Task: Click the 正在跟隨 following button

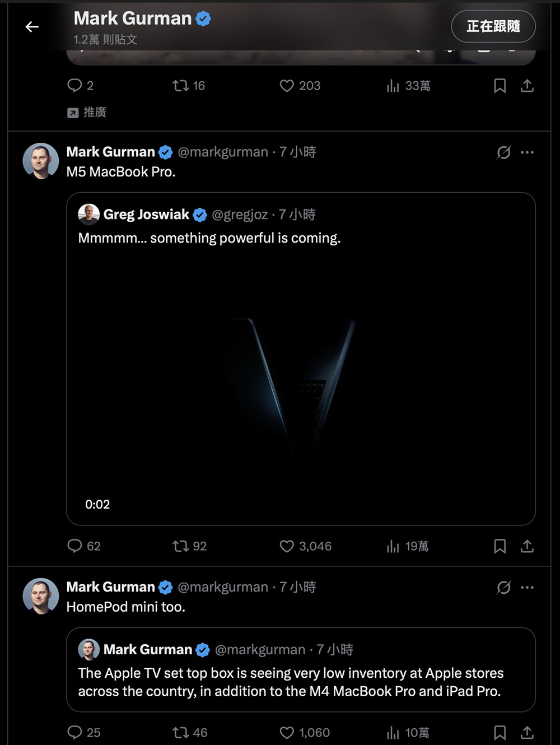Action: tap(493, 26)
